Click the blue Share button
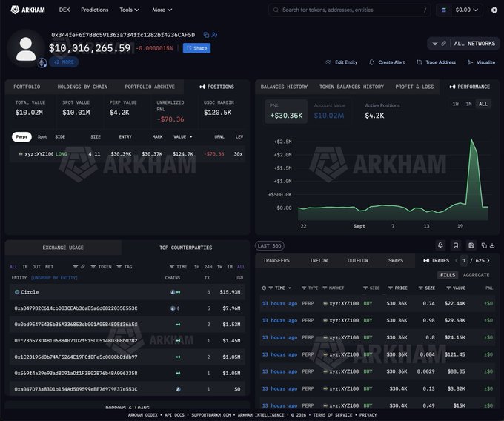The width and height of the screenshot is (504, 421). pyautogui.click(x=196, y=48)
